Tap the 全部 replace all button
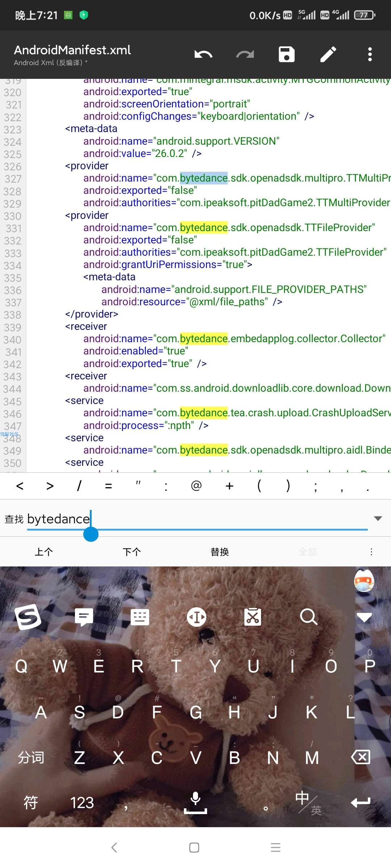Screen dimensions: 391x868 [308, 552]
